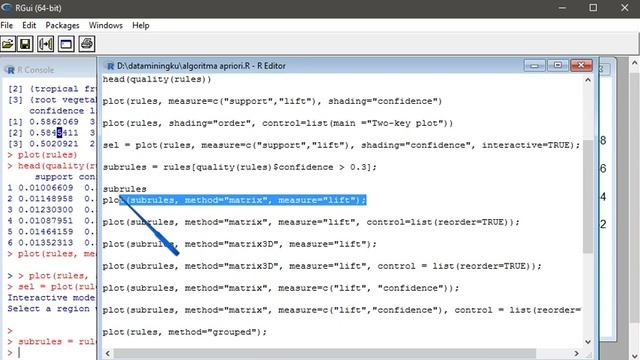Click the editor vertical scrollbar up arrow

coord(588,80)
